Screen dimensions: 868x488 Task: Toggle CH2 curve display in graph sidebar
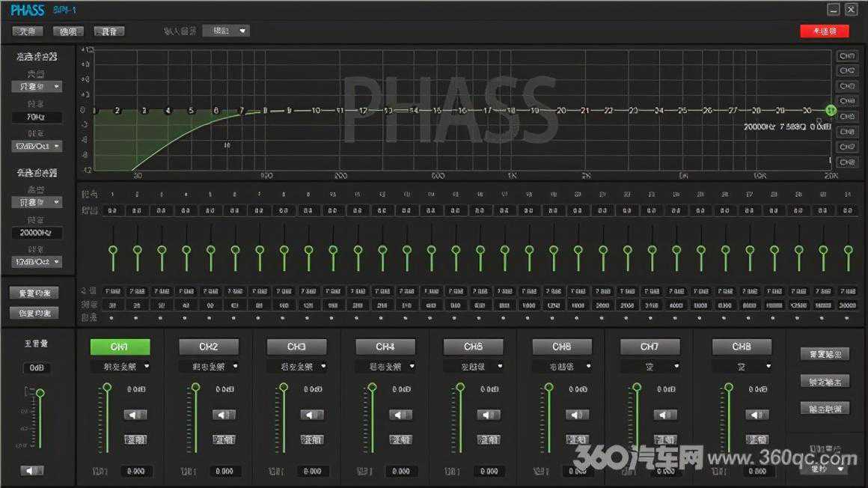point(846,71)
